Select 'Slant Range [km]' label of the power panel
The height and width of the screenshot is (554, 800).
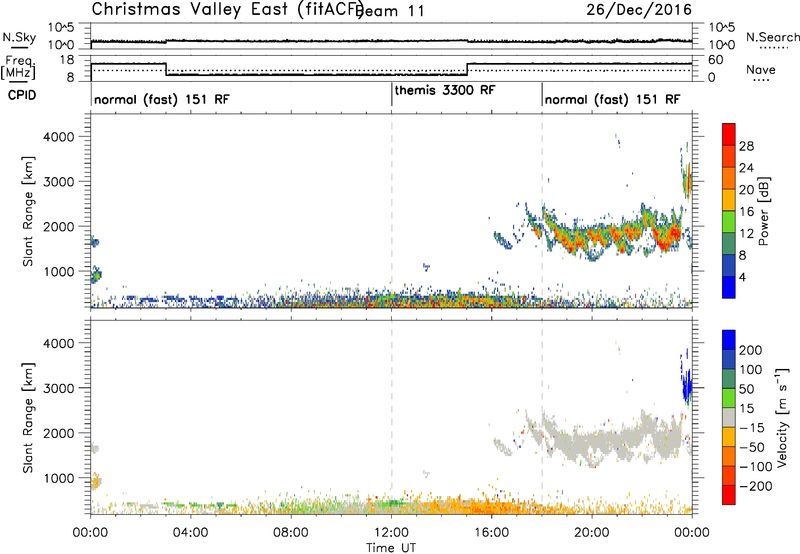(x=28, y=211)
